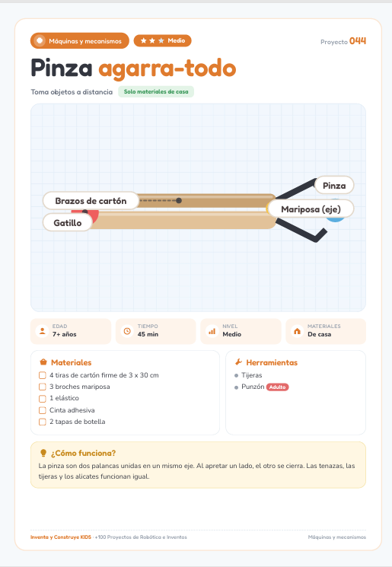The image size is (392, 567).
Task: Click the clock icon beside 45 min
Action: (127, 331)
